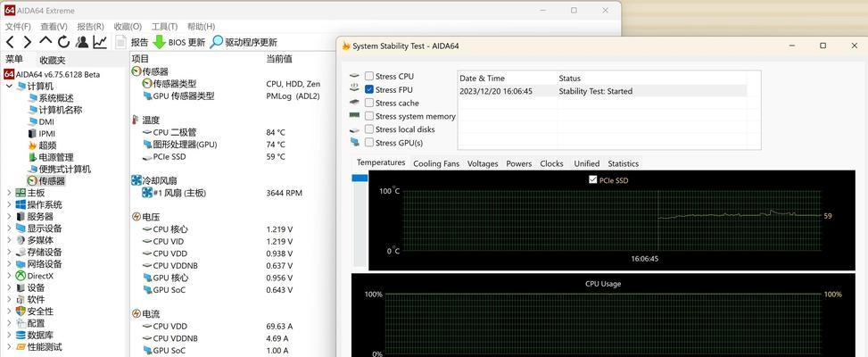The image size is (868, 357).
Task: Open the user/favorites icon in the toolbar
Action: (82, 42)
